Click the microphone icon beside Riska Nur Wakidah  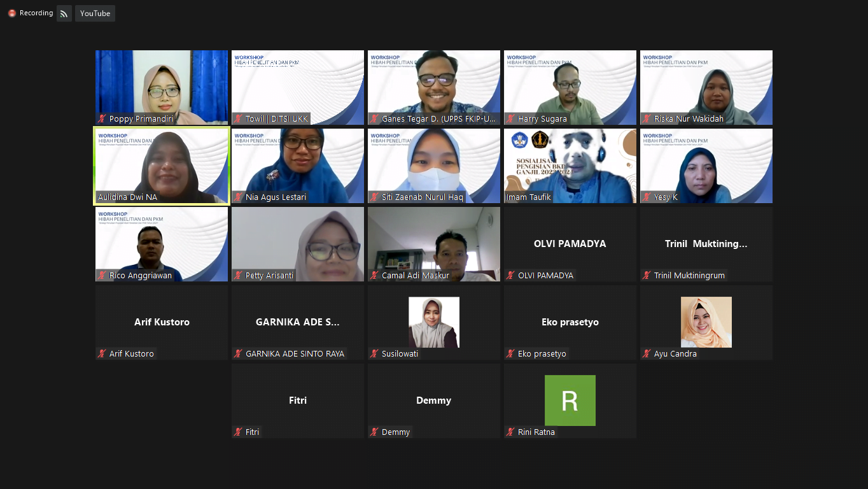pos(645,119)
